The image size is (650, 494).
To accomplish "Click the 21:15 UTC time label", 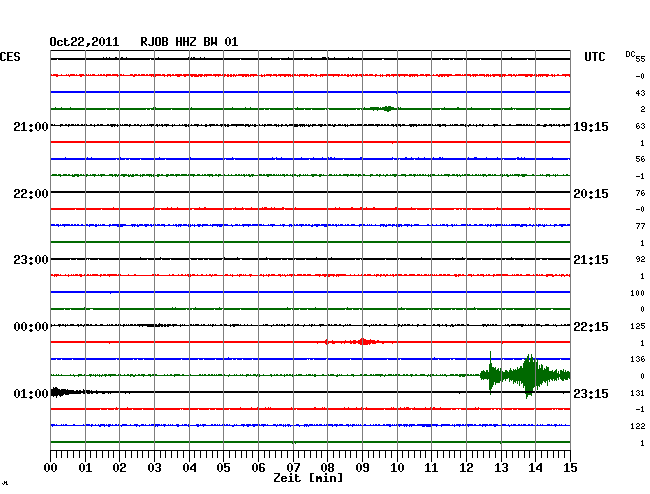I will click(591, 260).
